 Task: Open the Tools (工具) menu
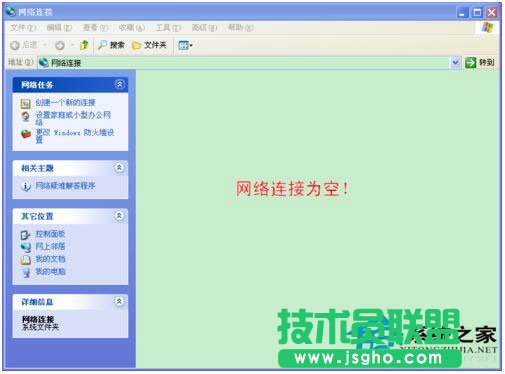click(168, 28)
